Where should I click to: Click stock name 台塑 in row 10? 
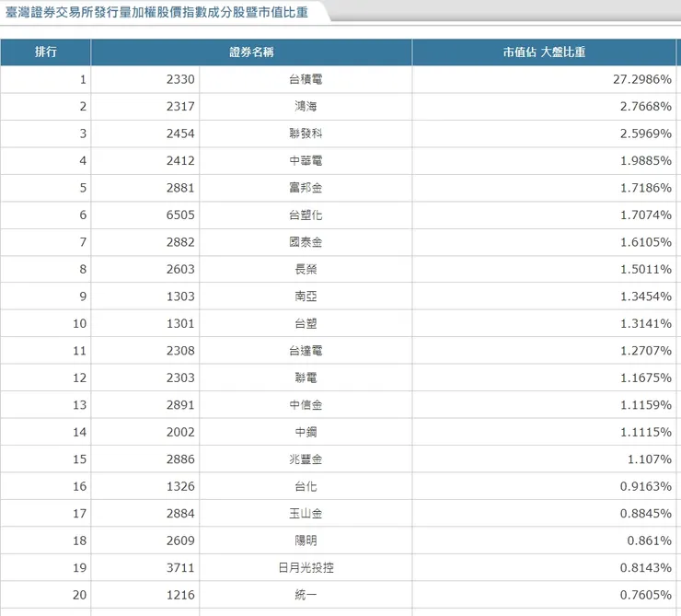tap(306, 323)
